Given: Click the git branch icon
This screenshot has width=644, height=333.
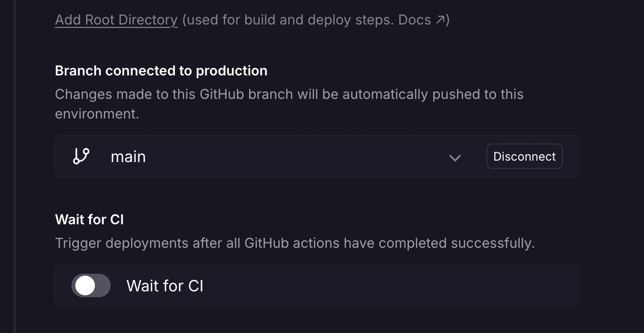Looking at the screenshot, I should pos(81,156).
